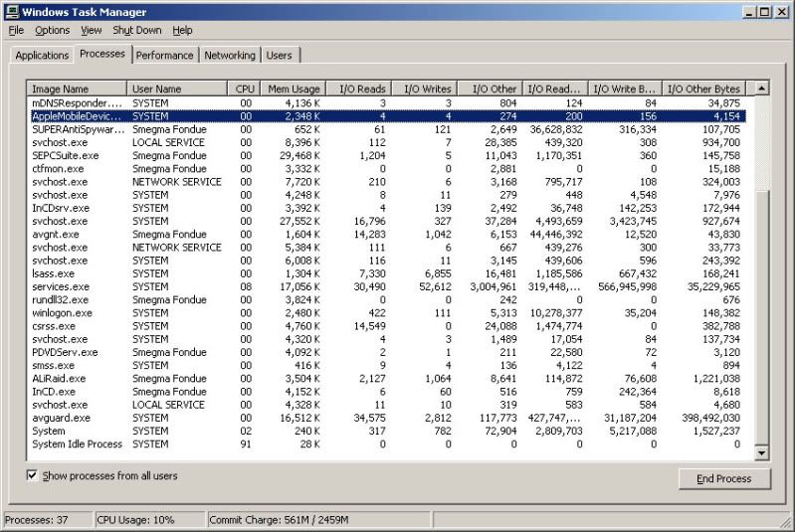The image size is (795, 532).
Task: Minimize the Task Manager window
Action: pyautogui.click(x=750, y=12)
